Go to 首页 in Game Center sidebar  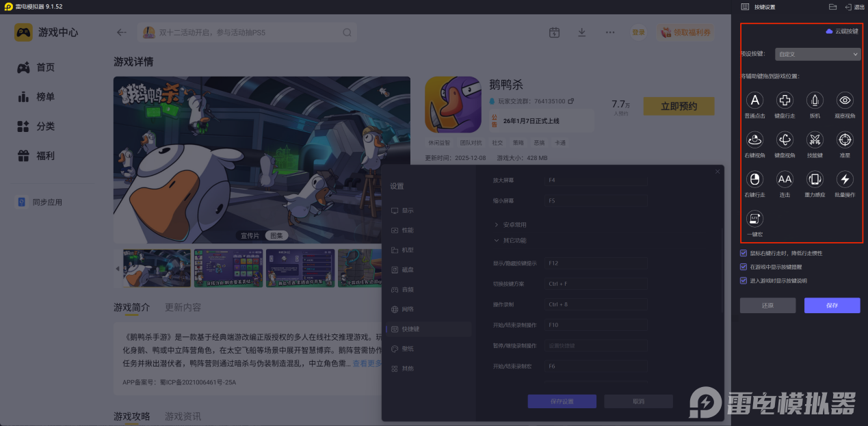(37, 67)
